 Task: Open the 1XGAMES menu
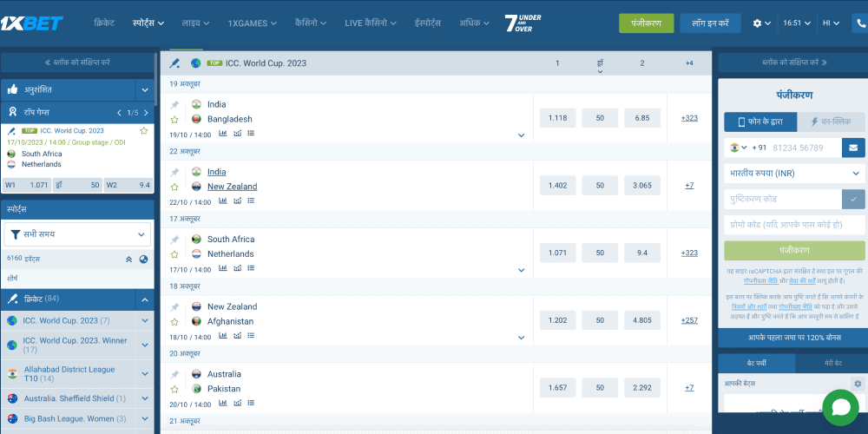(253, 23)
